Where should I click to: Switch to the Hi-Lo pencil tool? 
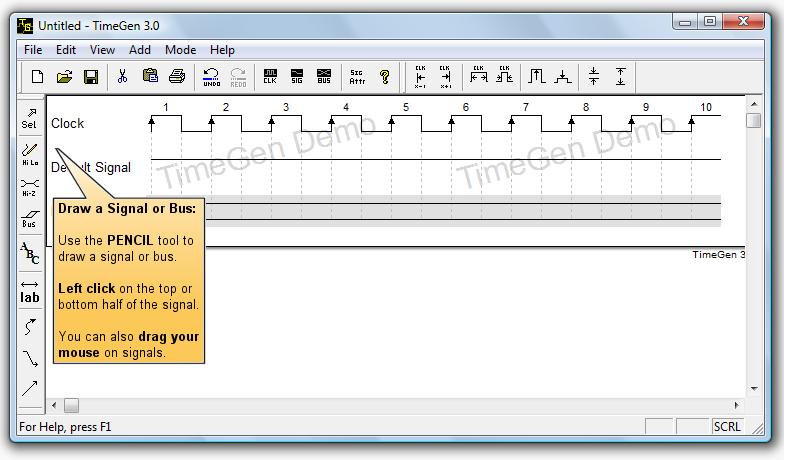[x=30, y=154]
